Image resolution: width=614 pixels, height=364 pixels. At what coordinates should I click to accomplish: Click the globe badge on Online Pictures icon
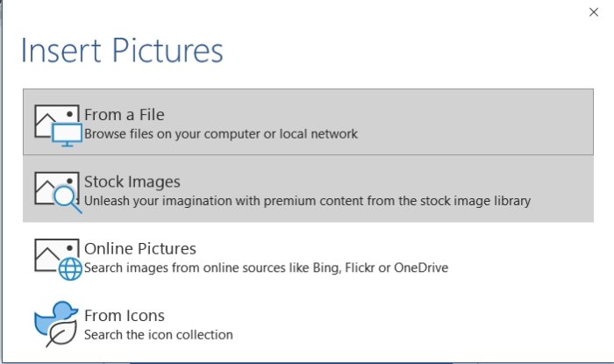[x=69, y=268]
